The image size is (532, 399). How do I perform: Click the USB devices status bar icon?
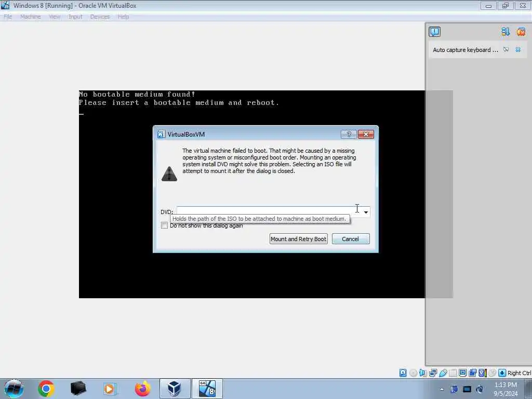443,373
